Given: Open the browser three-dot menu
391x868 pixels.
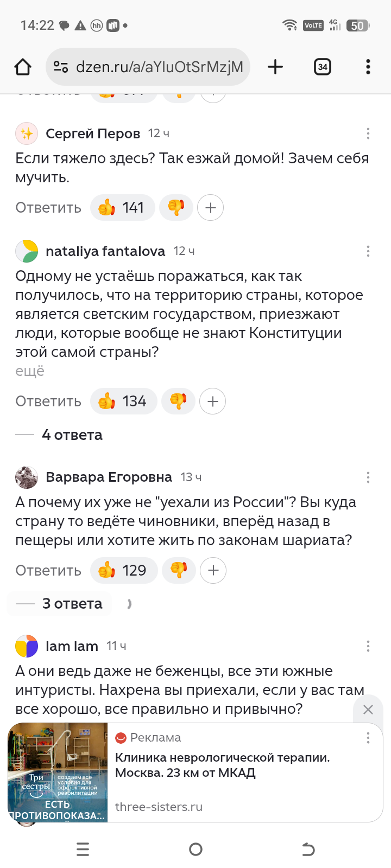Looking at the screenshot, I should (x=368, y=67).
